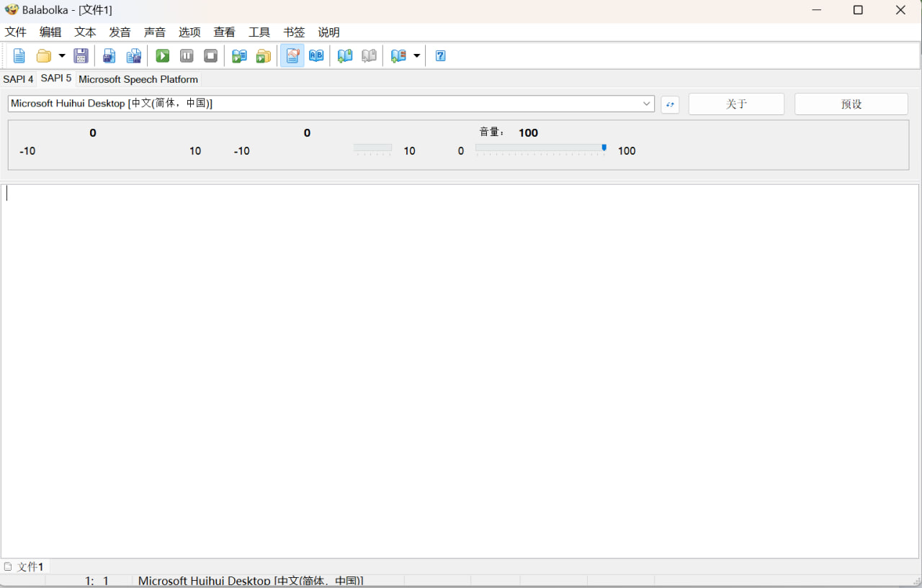Screen dimensions: 922x588
Task: Pause reading with the pause button
Action: tap(187, 55)
